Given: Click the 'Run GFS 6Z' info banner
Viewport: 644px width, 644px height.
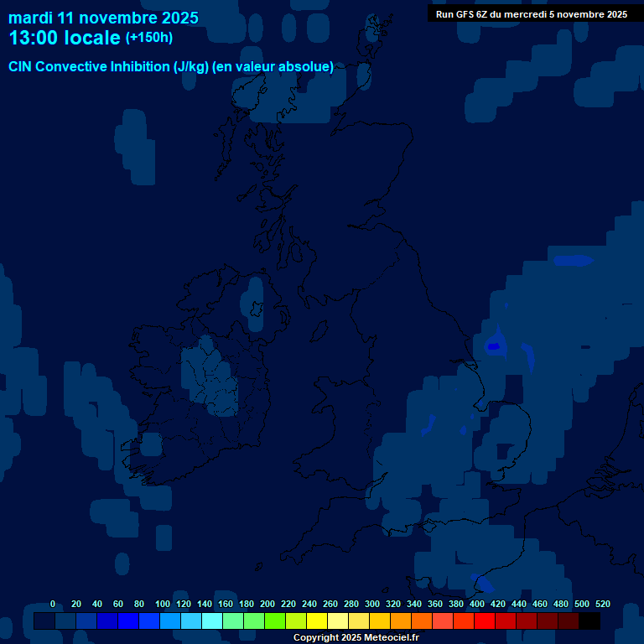Looking at the screenshot, I should 531,14.
